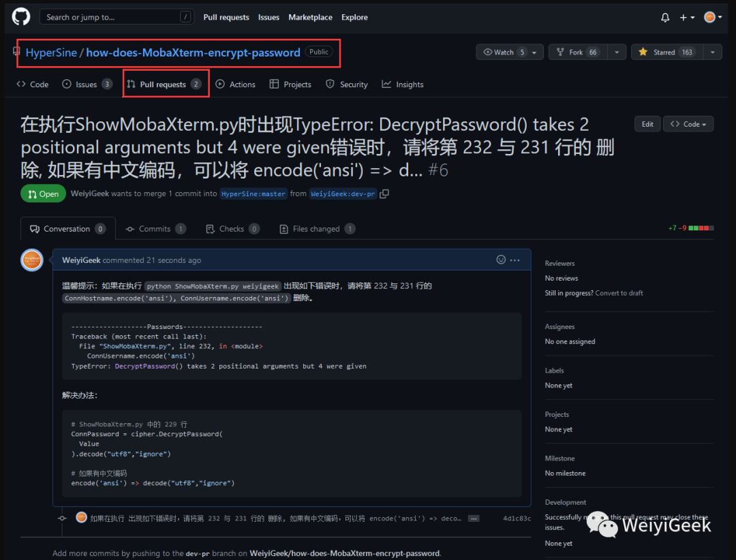This screenshot has height=560, width=736.
Task: Expand the star lists dropdown arrow
Action: click(713, 52)
